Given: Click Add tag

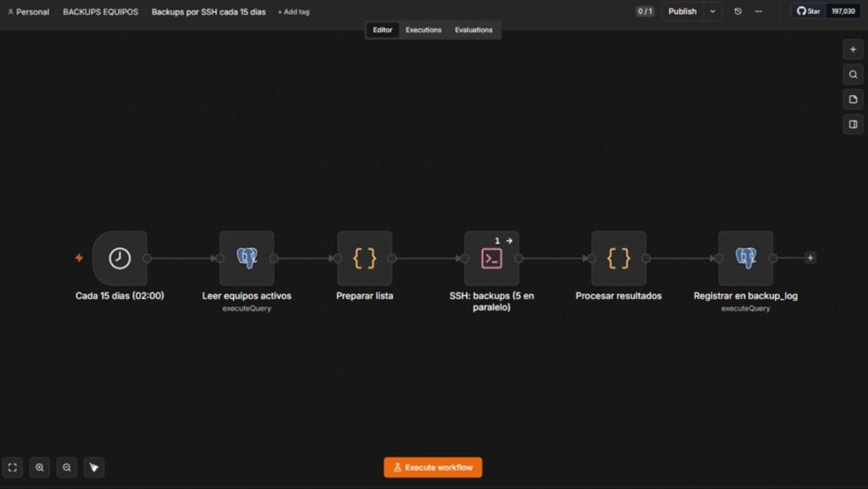Looking at the screenshot, I should click(294, 12).
